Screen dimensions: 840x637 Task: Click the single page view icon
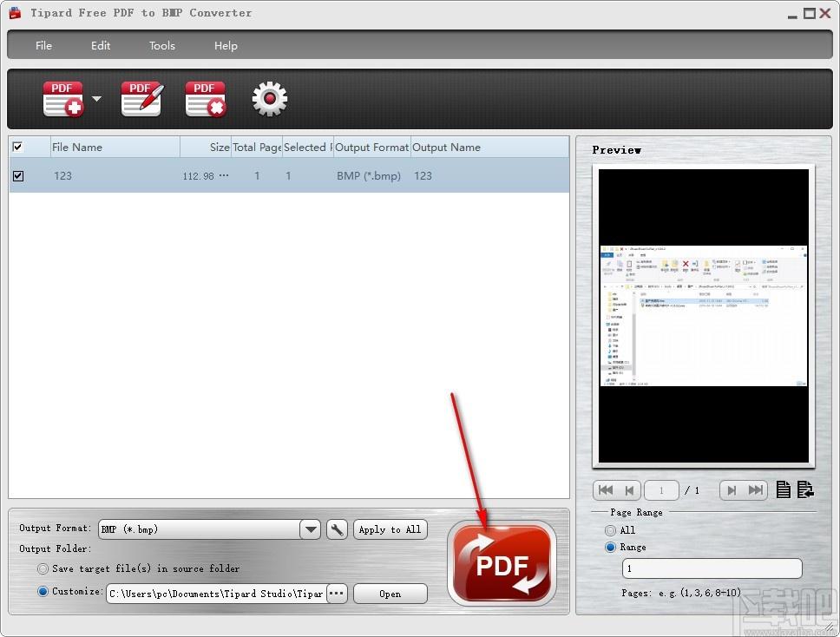[x=784, y=489]
